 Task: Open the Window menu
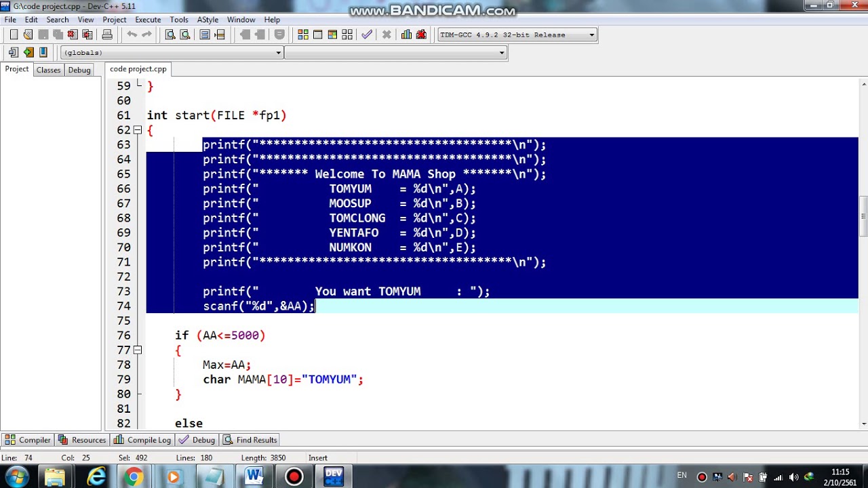(241, 20)
